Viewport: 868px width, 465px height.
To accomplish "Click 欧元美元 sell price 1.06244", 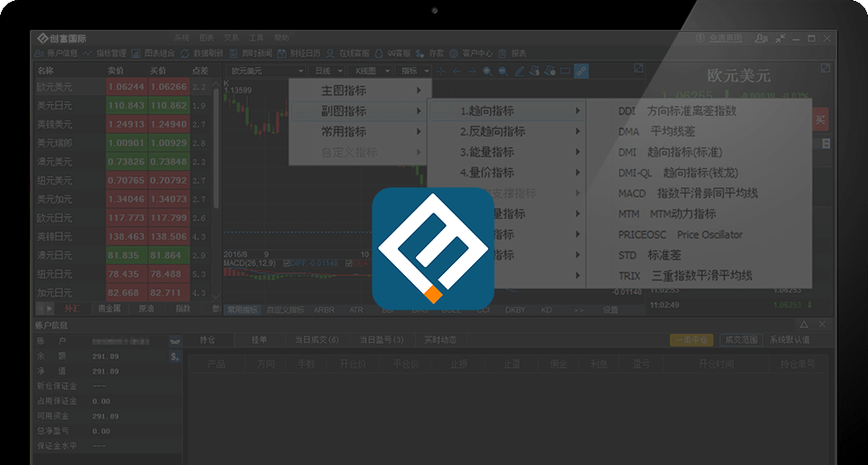I will [127, 87].
